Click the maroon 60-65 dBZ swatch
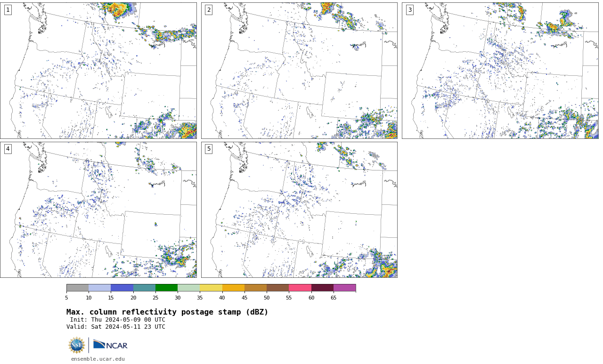This screenshot has height=364, width=603. [x=322, y=288]
